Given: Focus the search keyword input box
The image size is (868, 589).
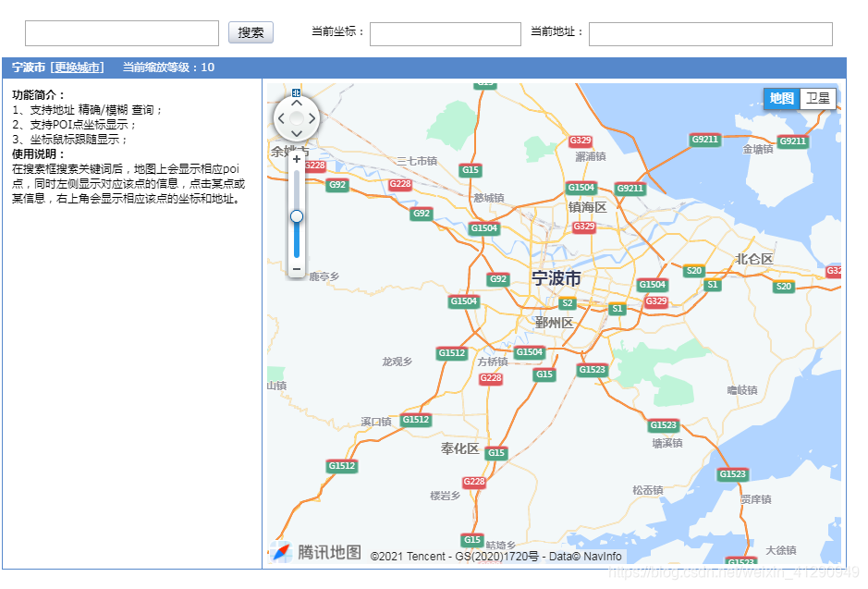Looking at the screenshot, I should pyautogui.click(x=122, y=33).
